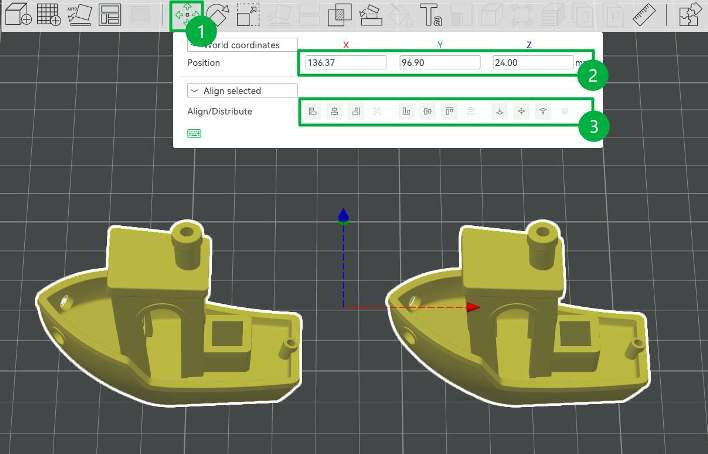708x454 pixels.
Task: Click the Auto orient icon
Action: (x=80, y=14)
